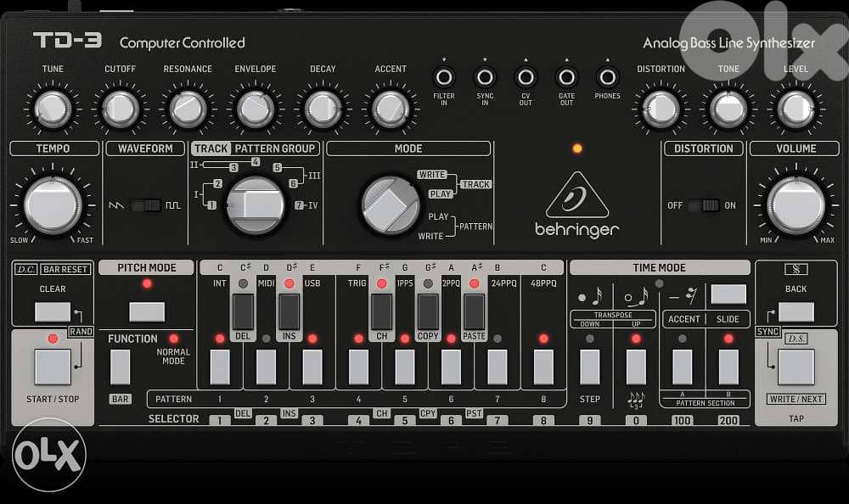Image resolution: width=849 pixels, height=504 pixels.
Task: Click the STEP button numbered 9
Action: [590, 367]
